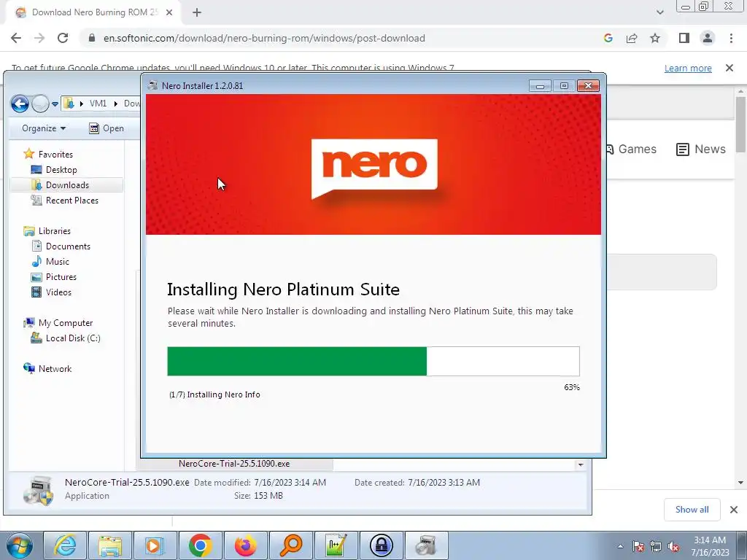This screenshot has width=747, height=560.
Task: Open Pictures library
Action: point(61,276)
